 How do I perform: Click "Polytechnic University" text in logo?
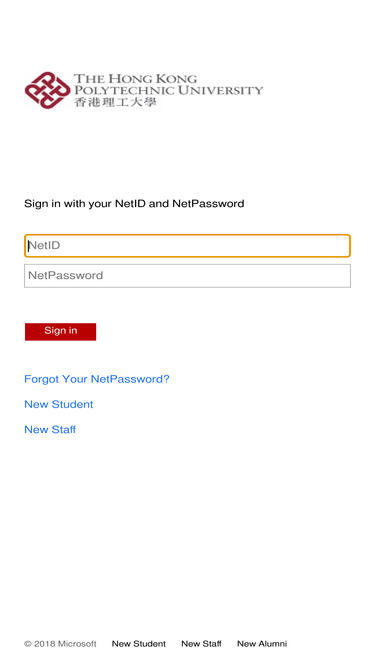[x=169, y=90]
